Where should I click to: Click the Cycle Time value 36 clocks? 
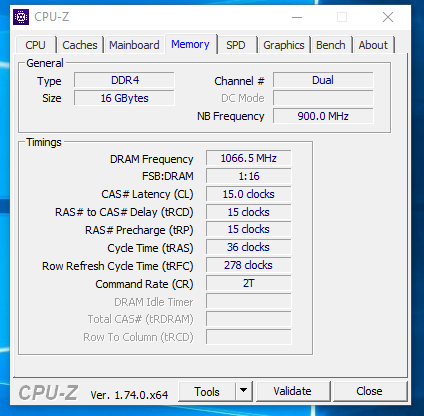coord(249,248)
